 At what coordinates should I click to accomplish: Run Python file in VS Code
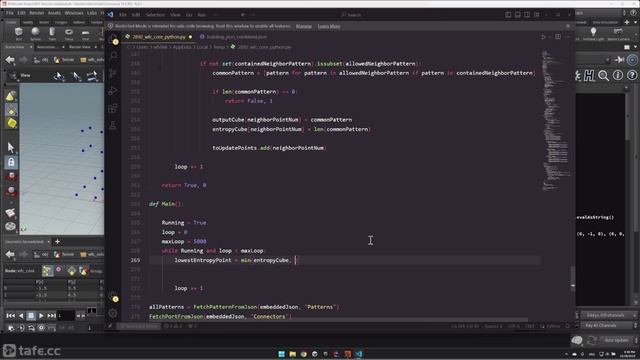click(x=543, y=37)
